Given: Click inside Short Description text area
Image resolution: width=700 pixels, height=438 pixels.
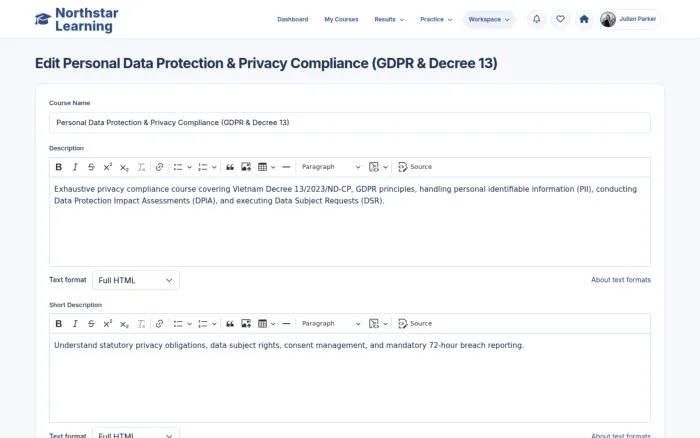Looking at the screenshot, I should [x=350, y=378].
